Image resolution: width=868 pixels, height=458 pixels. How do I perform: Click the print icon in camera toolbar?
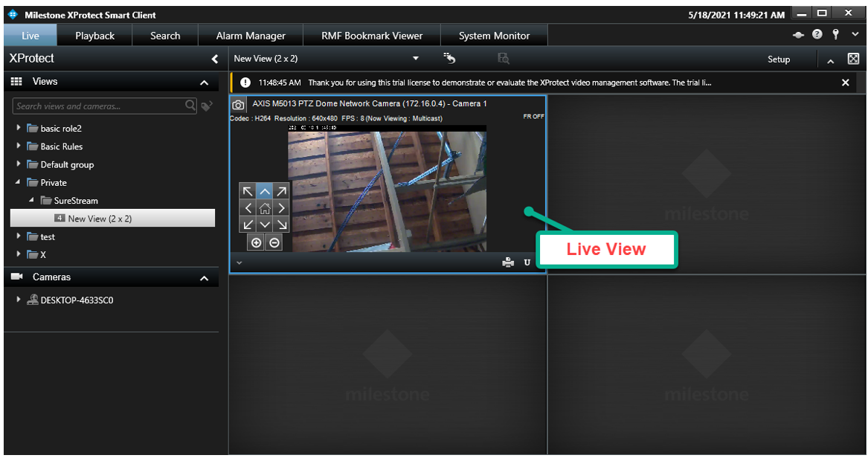[x=508, y=262]
